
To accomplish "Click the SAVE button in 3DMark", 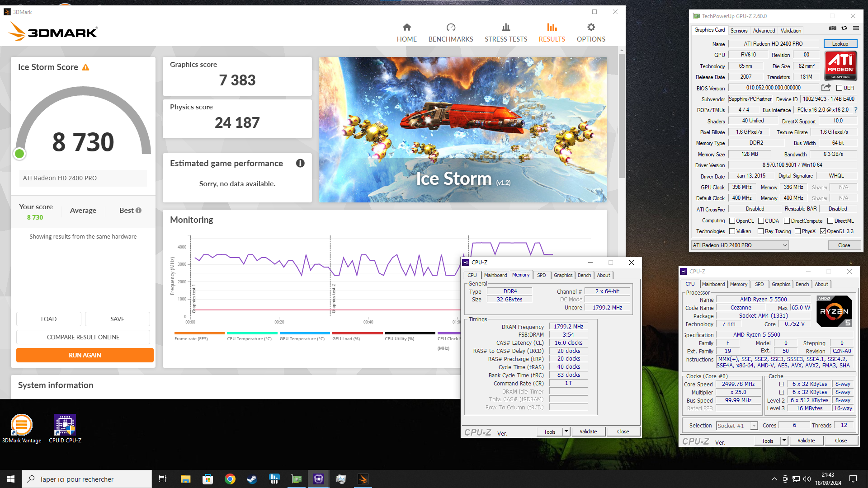I will [118, 319].
